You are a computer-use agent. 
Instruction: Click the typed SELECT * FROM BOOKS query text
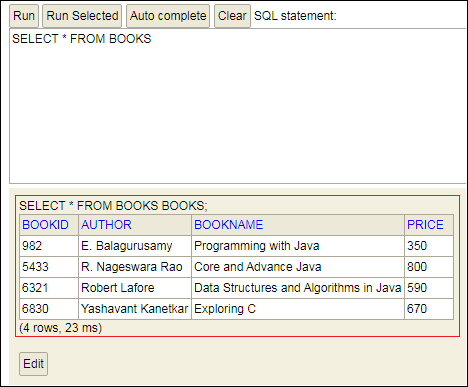[x=82, y=39]
